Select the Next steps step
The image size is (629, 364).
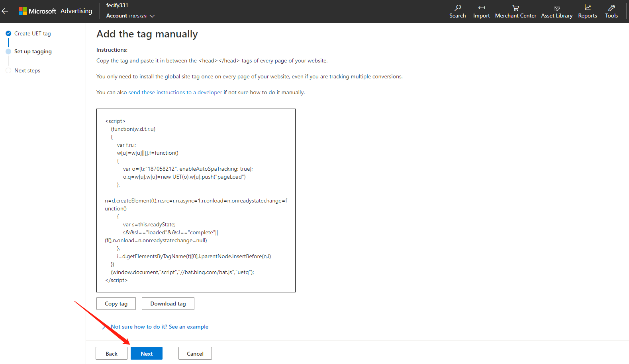click(27, 70)
